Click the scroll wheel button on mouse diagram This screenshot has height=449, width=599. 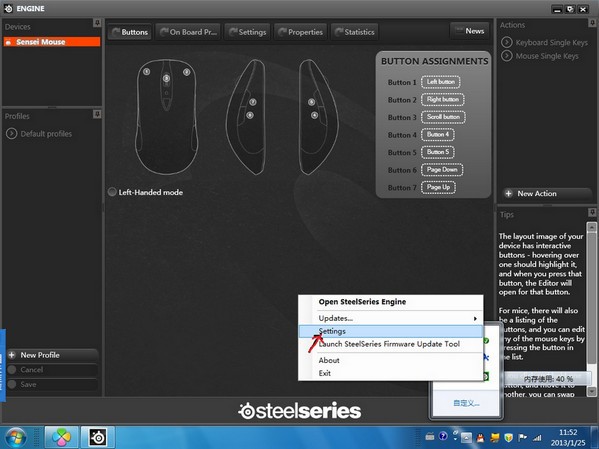tap(166, 78)
